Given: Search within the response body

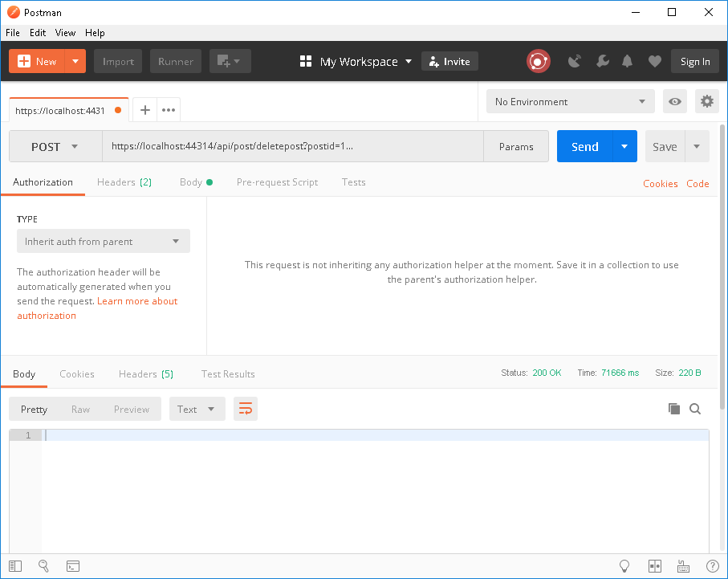Looking at the screenshot, I should tap(695, 409).
